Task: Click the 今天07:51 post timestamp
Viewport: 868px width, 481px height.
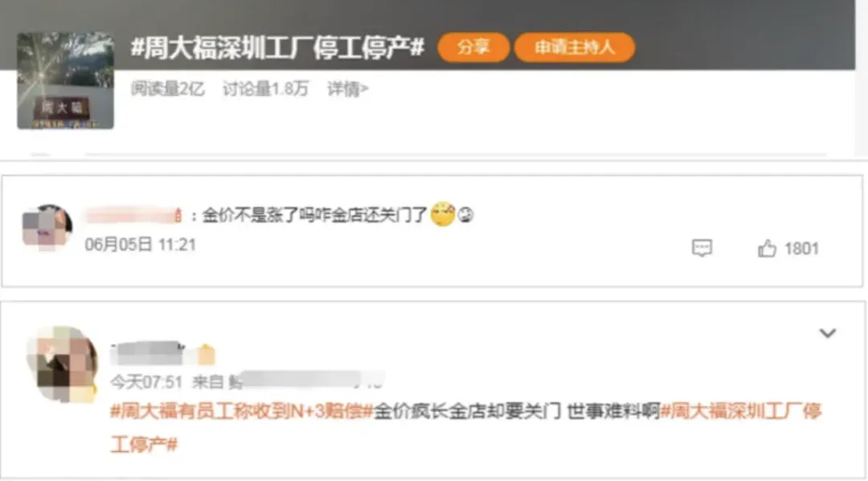Action: click(146, 381)
